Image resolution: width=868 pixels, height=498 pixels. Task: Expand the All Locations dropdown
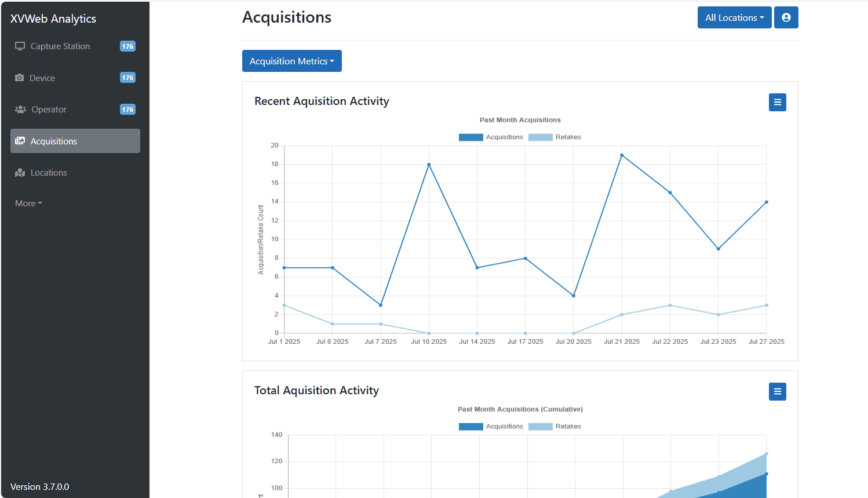coord(734,17)
